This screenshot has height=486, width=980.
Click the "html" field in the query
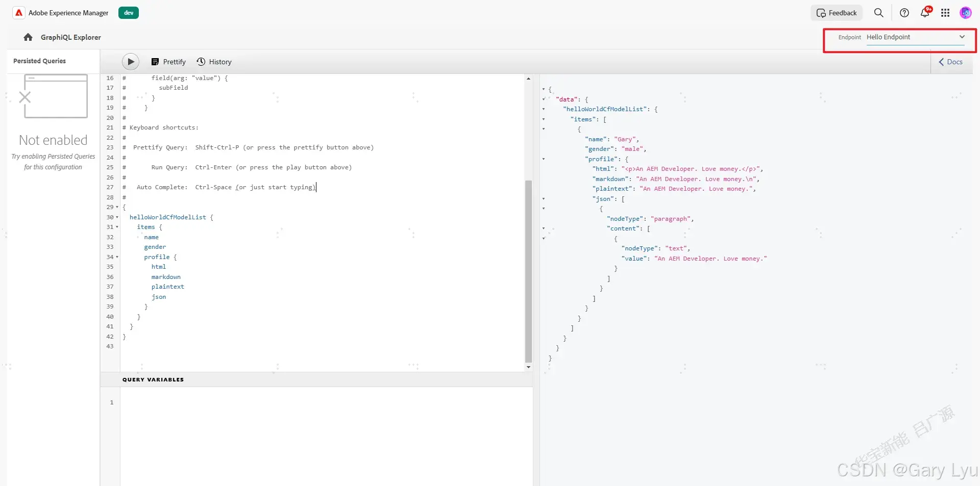coord(159,267)
